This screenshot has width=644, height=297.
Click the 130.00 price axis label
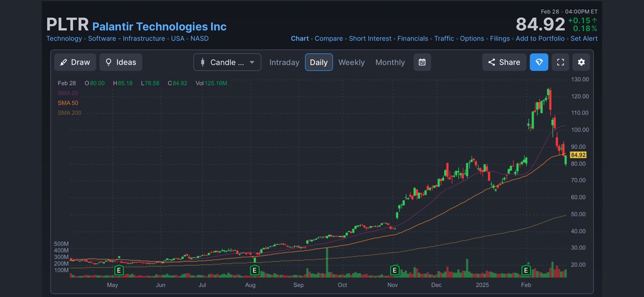point(581,79)
